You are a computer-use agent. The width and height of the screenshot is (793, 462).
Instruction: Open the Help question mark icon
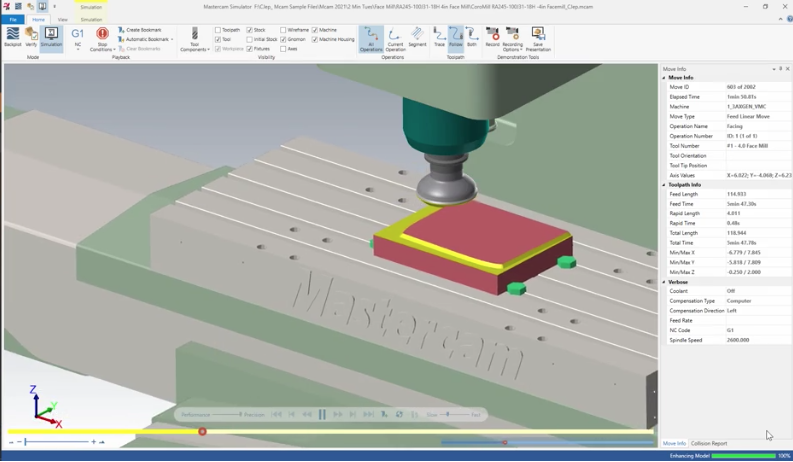click(x=789, y=19)
